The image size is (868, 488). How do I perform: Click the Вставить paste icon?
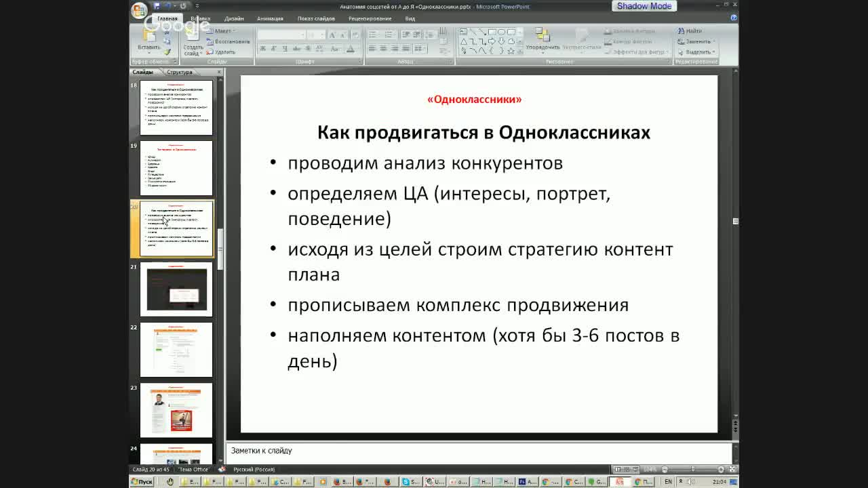click(149, 37)
